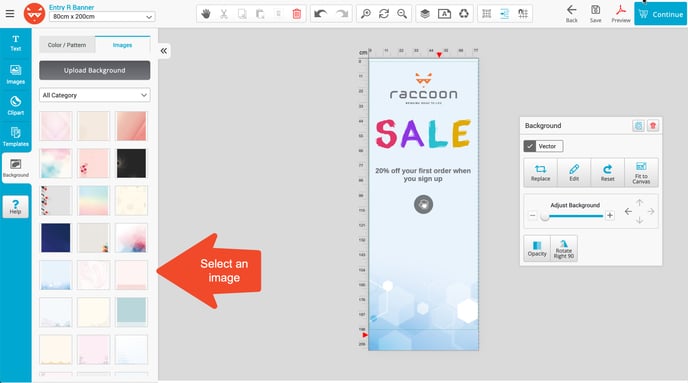Viewport: 688px width, 383px height.
Task: Collapse the side panel with double chevron
Action: pos(164,51)
